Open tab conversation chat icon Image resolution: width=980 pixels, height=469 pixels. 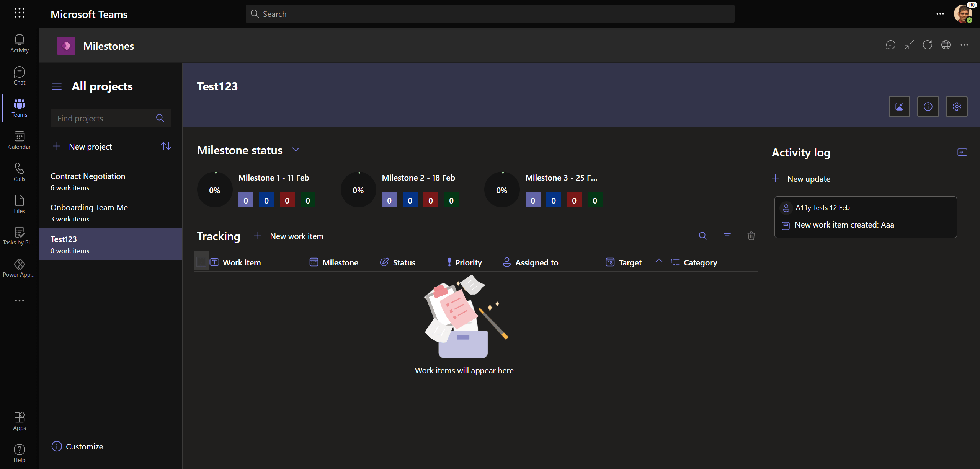pos(890,45)
